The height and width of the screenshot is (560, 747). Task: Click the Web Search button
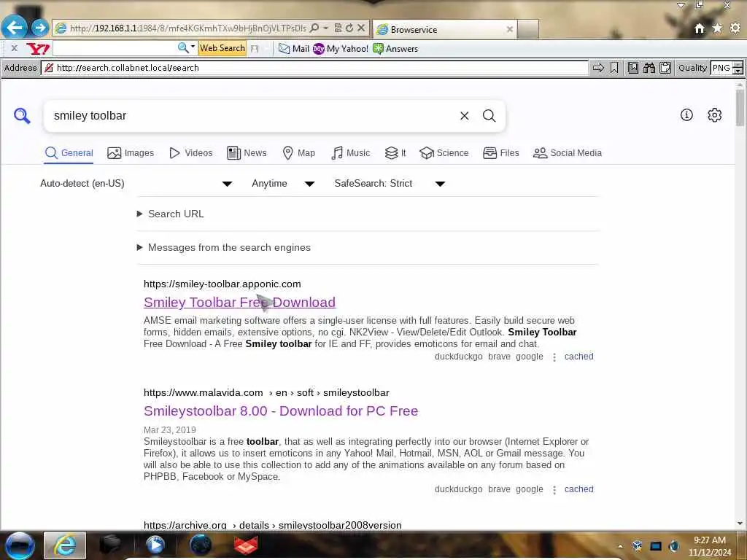tap(222, 48)
